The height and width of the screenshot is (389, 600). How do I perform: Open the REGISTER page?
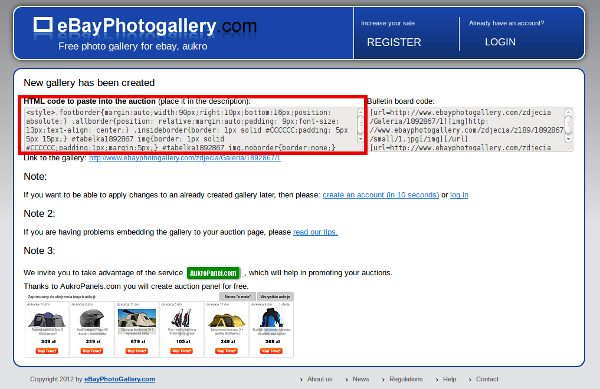tap(394, 42)
